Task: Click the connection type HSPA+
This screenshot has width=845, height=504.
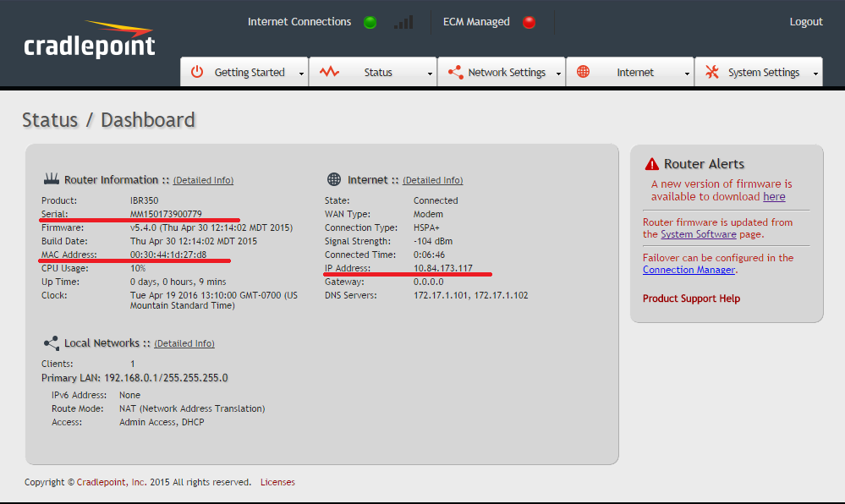Action: point(426,227)
